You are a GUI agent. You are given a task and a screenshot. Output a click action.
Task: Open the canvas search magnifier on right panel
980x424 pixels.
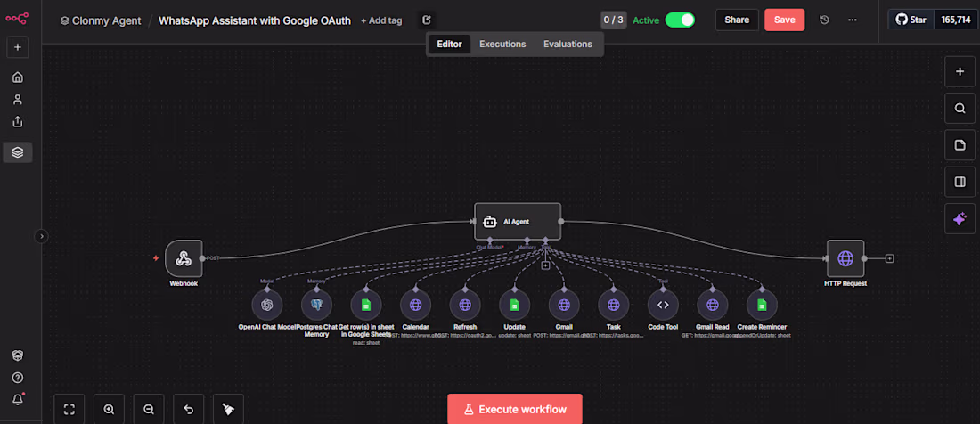tap(960, 109)
